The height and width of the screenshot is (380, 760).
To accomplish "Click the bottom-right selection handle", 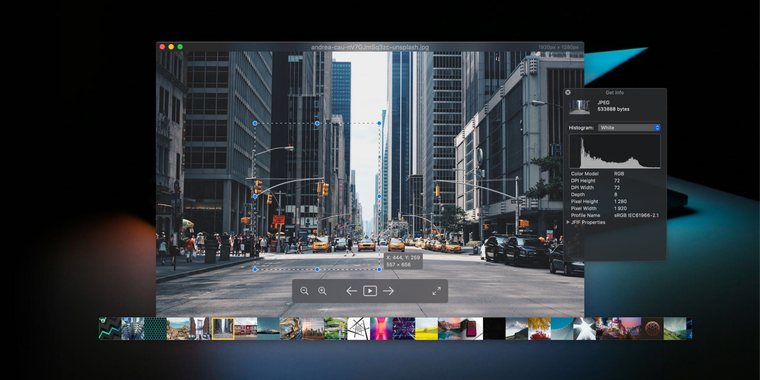I will [379, 269].
